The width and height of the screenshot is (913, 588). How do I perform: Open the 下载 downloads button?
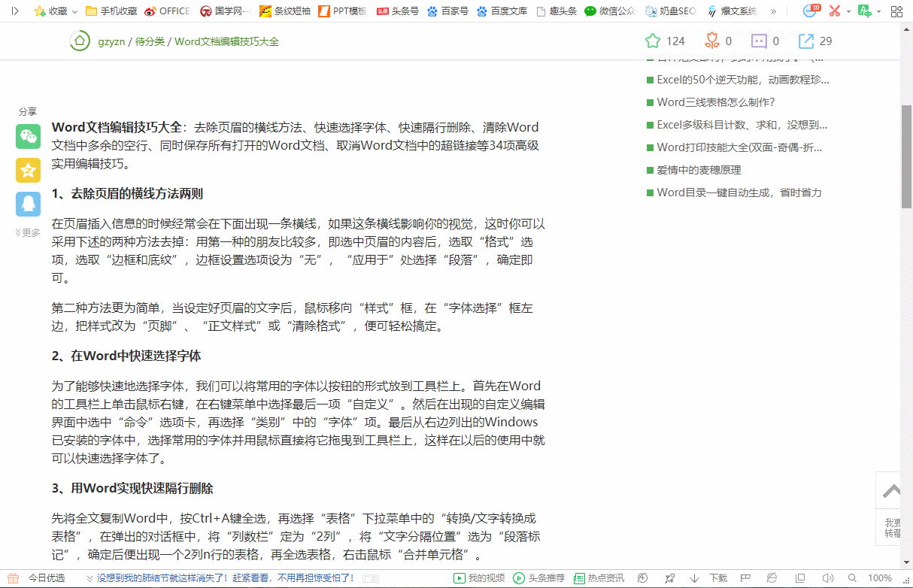[x=709, y=578]
